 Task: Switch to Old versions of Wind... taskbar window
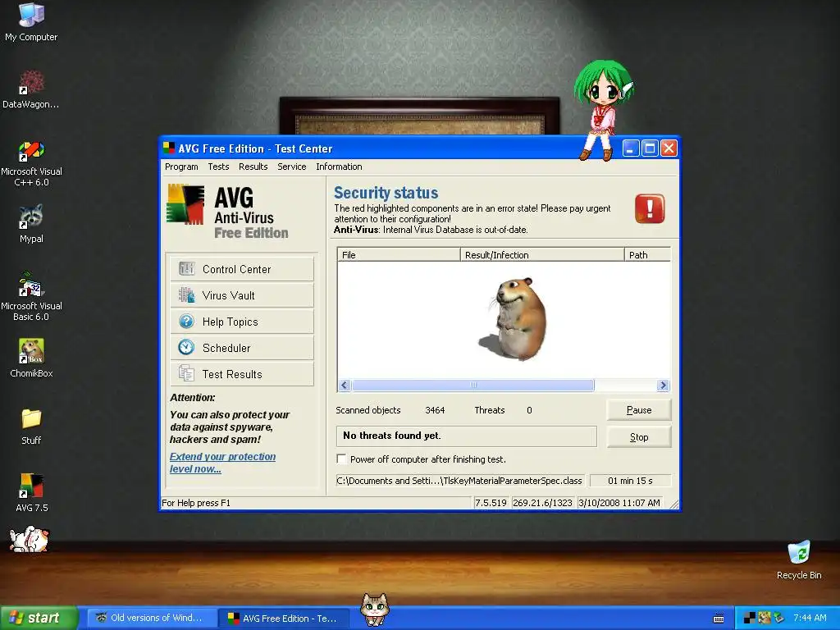point(150,619)
